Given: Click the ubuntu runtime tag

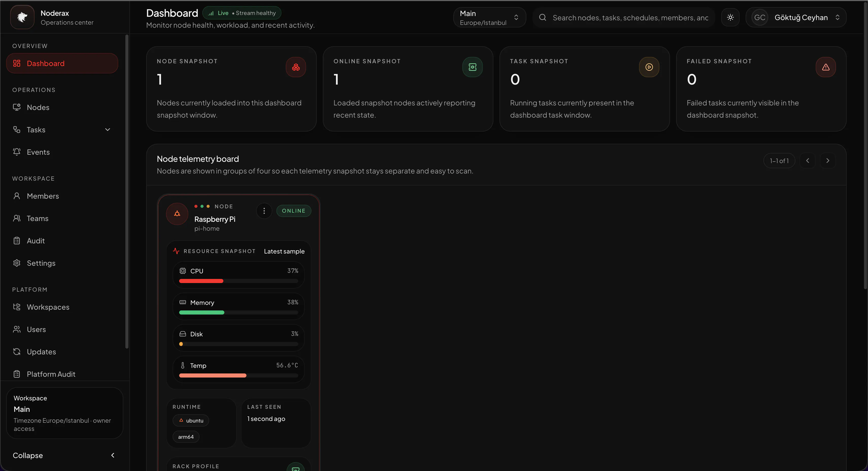Looking at the screenshot, I should coord(191,420).
